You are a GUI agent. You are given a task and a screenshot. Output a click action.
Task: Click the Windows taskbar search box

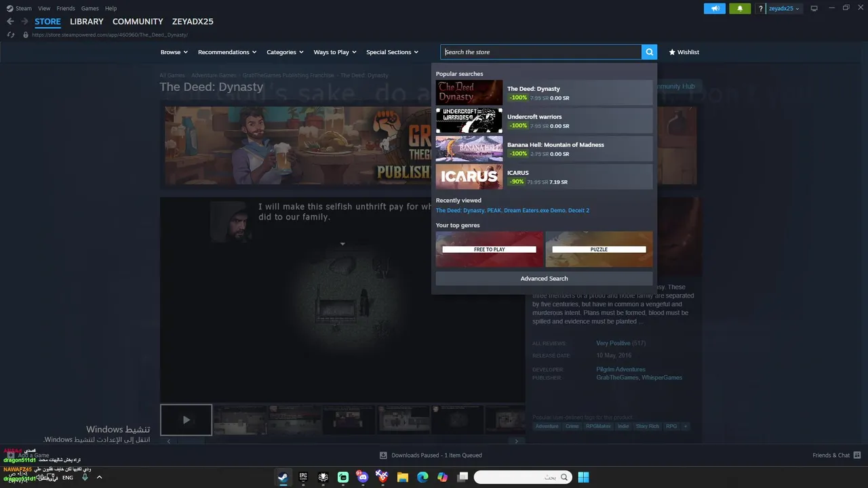coord(523,477)
